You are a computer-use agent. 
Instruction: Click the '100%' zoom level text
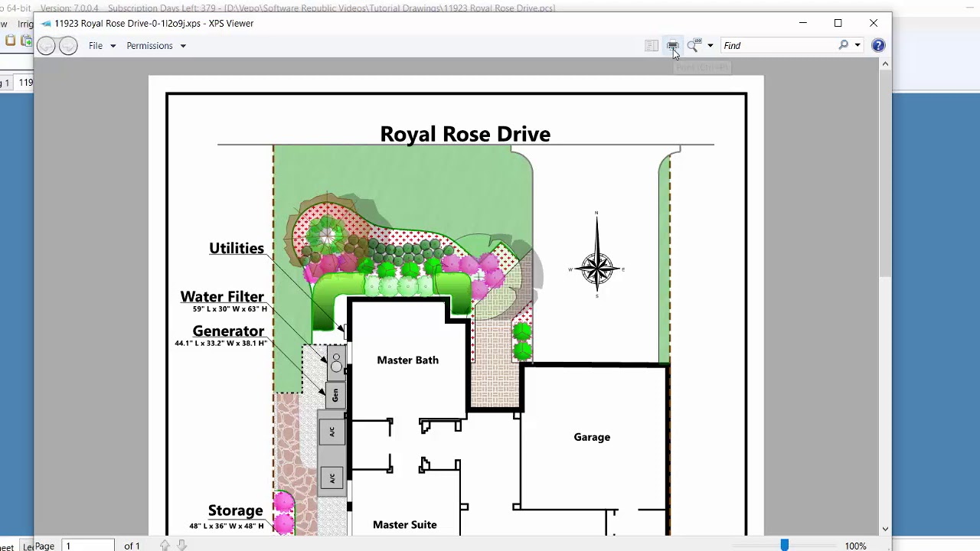(x=856, y=546)
